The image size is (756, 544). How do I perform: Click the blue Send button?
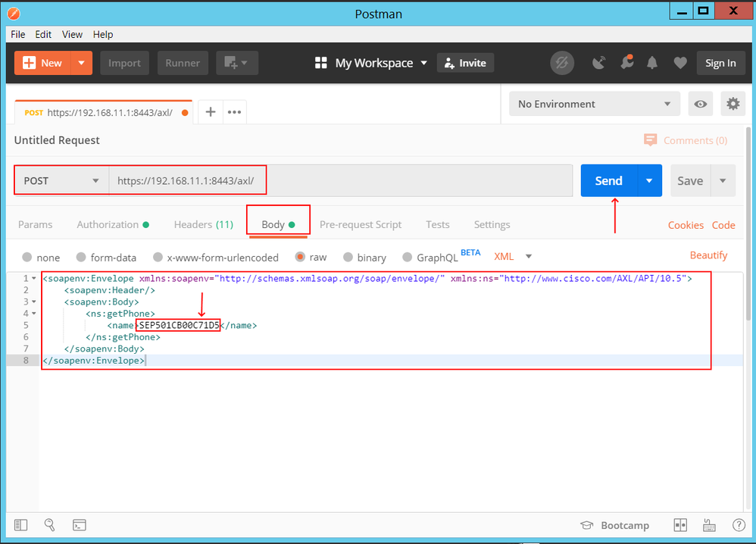[609, 180]
